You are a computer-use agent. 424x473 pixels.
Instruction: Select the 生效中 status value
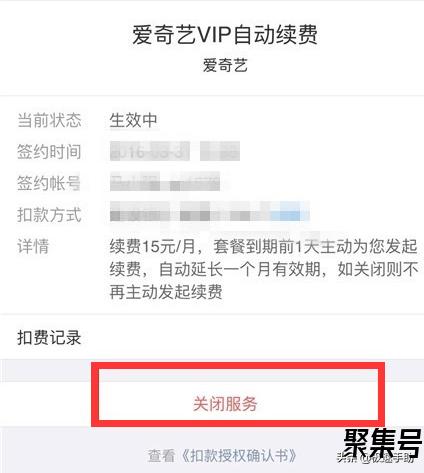coord(133,120)
